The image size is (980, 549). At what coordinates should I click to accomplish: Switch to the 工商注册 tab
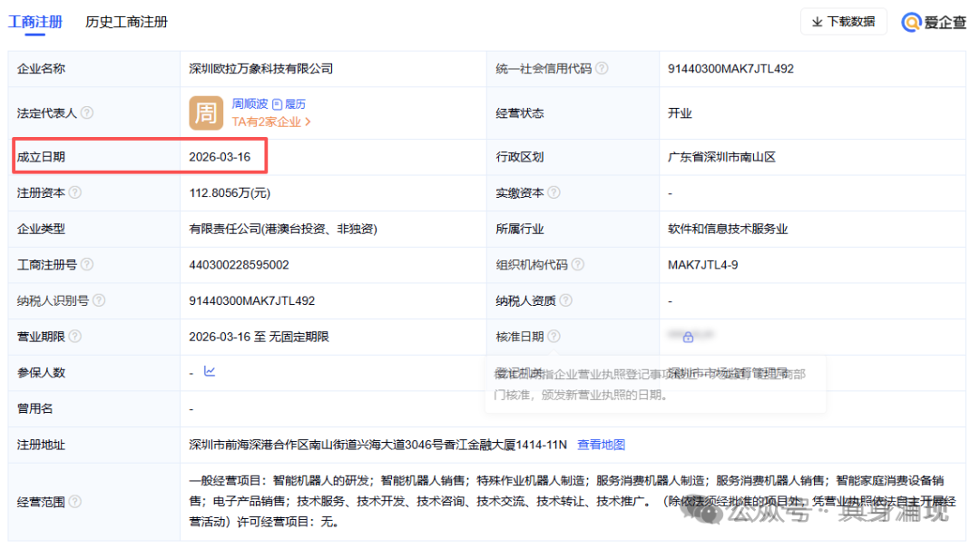[35, 22]
